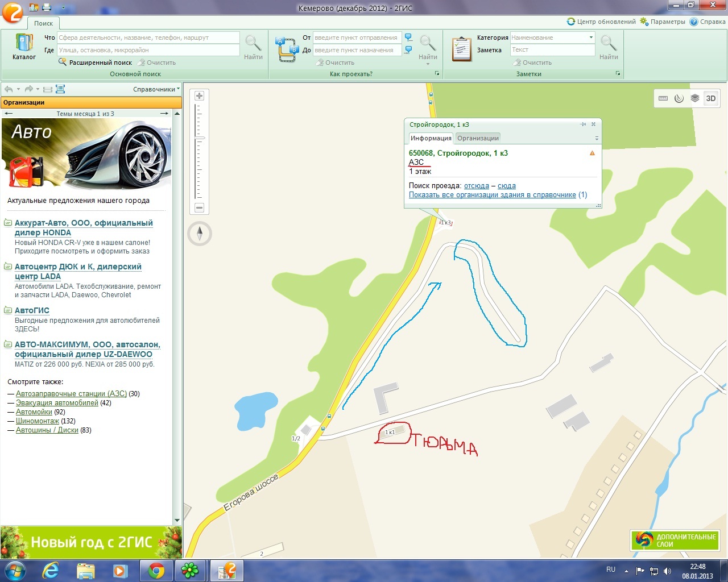Screen dimensions: 728x582
Task: Open Шиномонтаж link
Action: (x=38, y=421)
